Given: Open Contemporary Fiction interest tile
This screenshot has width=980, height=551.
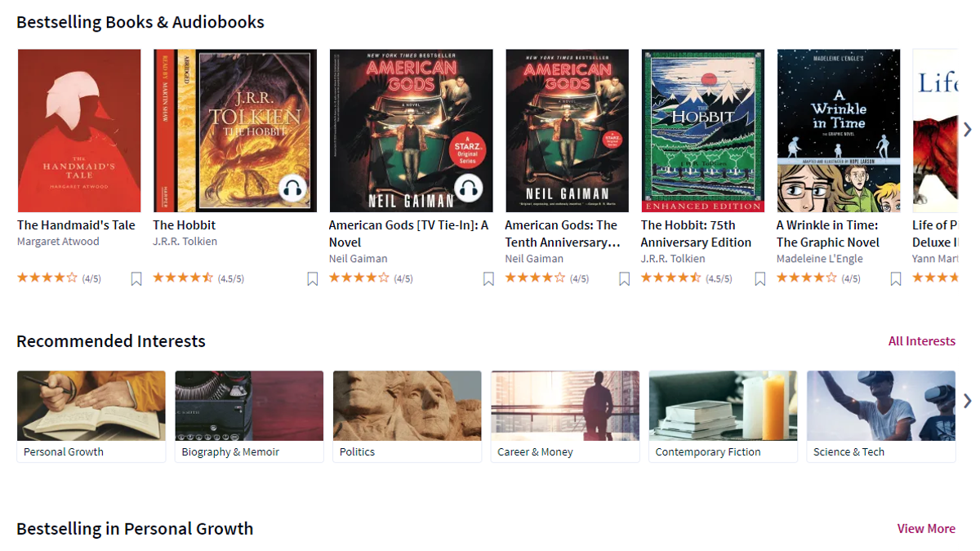Looking at the screenshot, I should click(724, 417).
